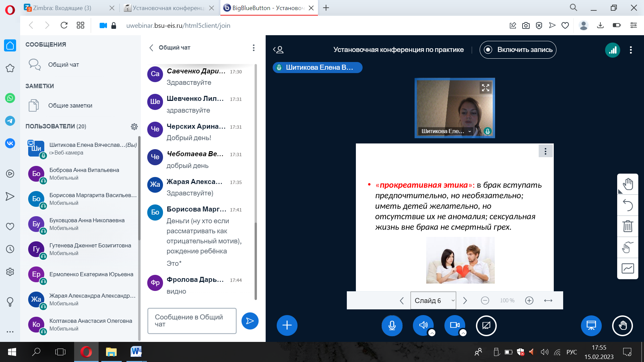
Task: Click the Включить запись button
Action: click(x=518, y=50)
